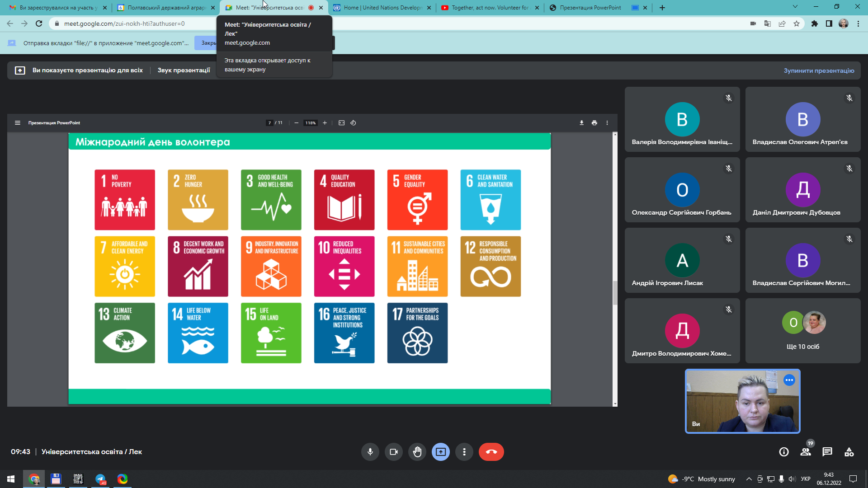Open Валерія Володимирівна participant tile
This screenshot has width=868, height=488.
(x=682, y=119)
